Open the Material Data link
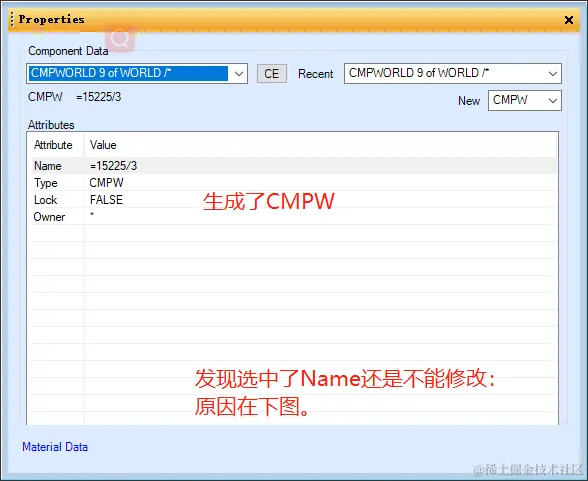588x481 pixels. pos(55,447)
